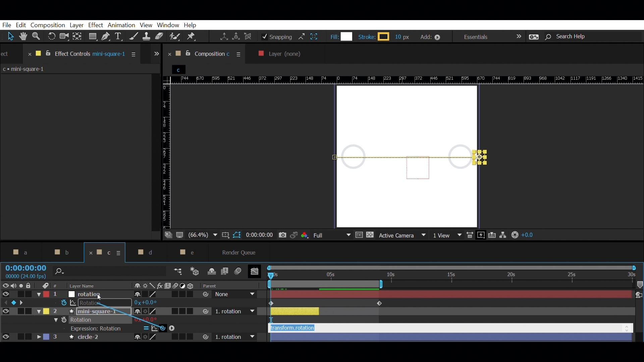Open the Animation menu
644x362 pixels.
(121, 25)
